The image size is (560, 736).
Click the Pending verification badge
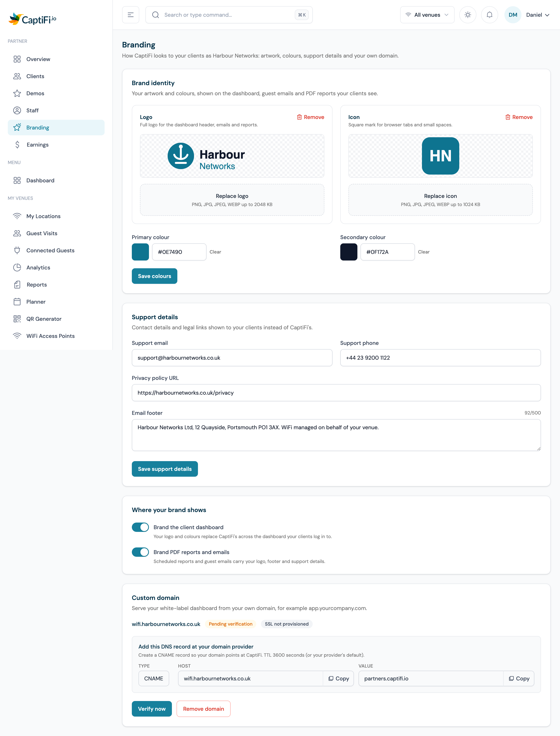pyautogui.click(x=231, y=624)
